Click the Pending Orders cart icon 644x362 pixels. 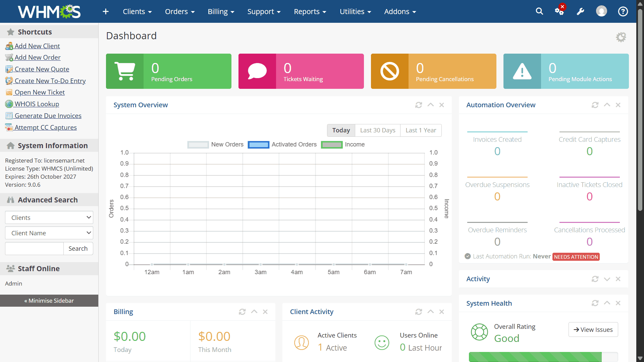[x=125, y=71]
